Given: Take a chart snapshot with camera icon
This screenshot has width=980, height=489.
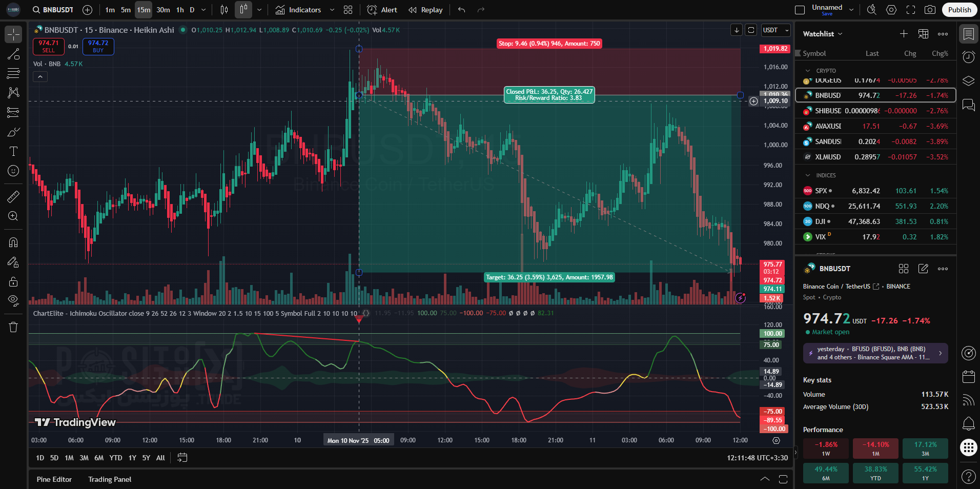Looking at the screenshot, I should (x=929, y=10).
